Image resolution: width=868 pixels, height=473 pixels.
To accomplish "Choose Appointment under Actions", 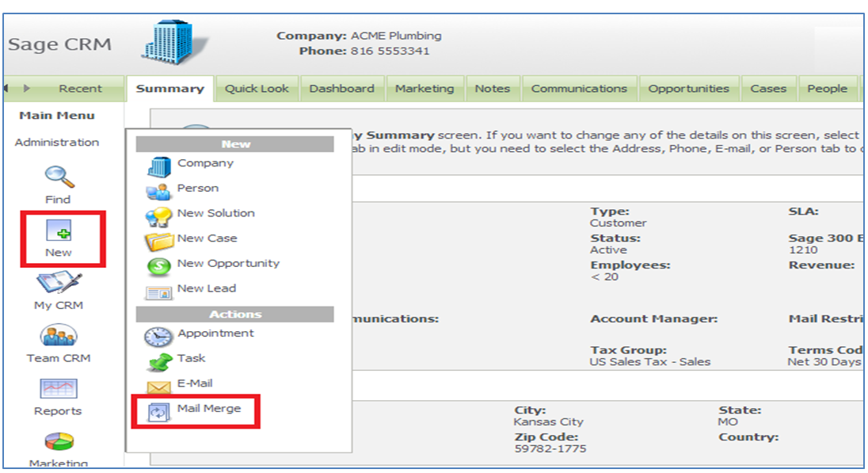I will [216, 333].
